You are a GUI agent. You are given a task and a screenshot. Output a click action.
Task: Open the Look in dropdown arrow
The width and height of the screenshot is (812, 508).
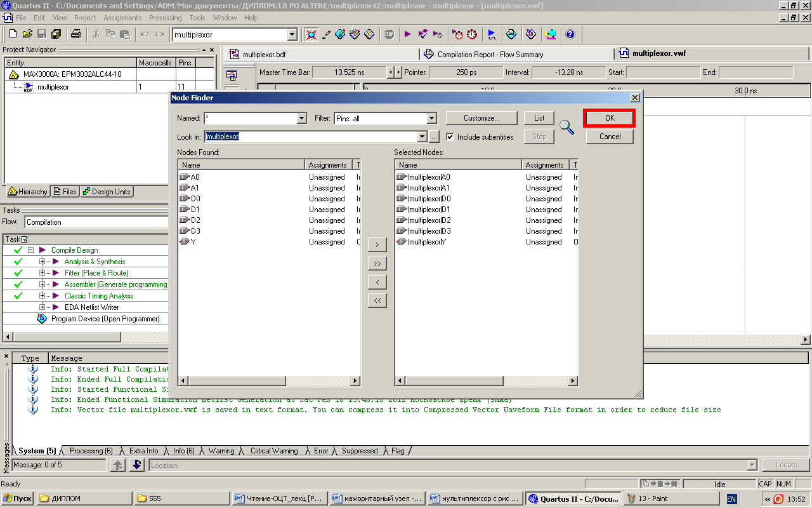coord(422,137)
